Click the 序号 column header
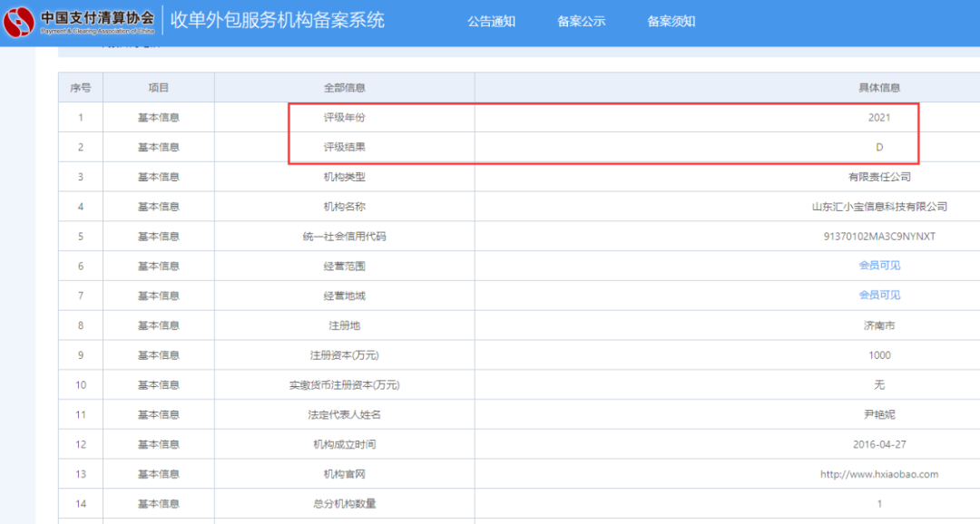This screenshot has width=980, height=524. [x=80, y=87]
